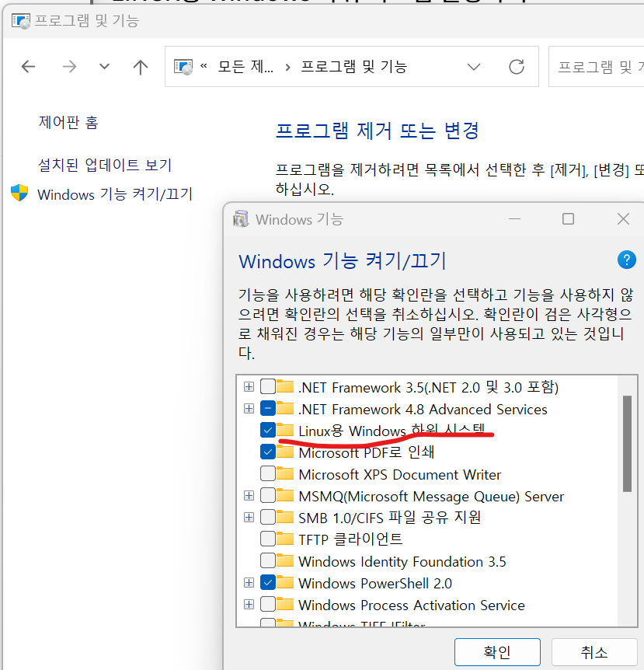Click folder icon of Microsoft XPS Document Writer
Screen dimensions: 644x670
click(x=285, y=473)
